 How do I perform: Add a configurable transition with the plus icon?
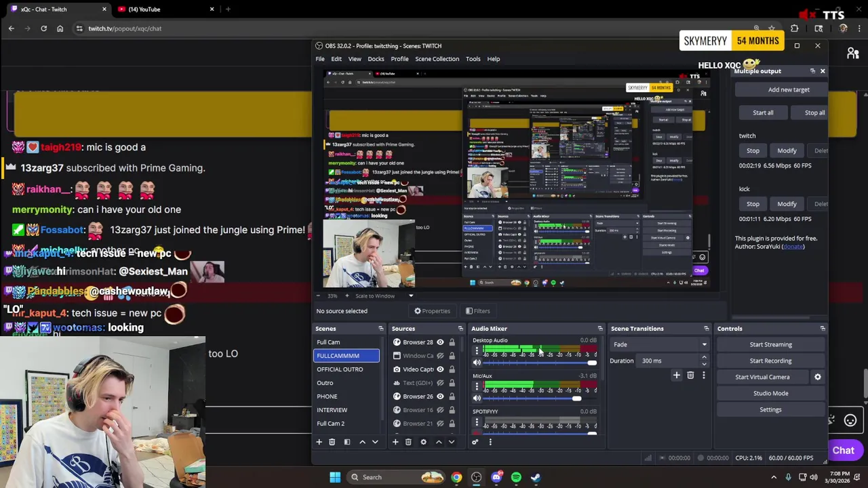pyautogui.click(x=676, y=375)
